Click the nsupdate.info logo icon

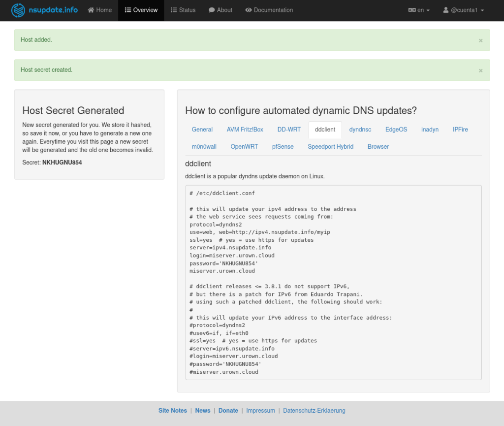pos(18,10)
